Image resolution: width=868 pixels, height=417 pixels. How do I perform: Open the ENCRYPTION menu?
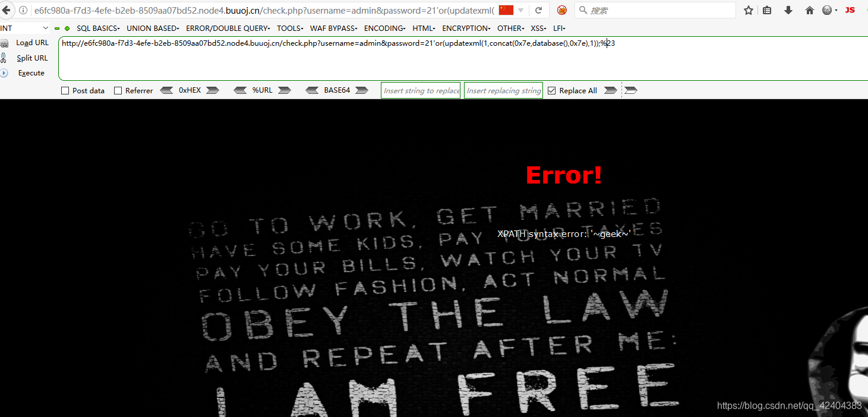pos(466,29)
